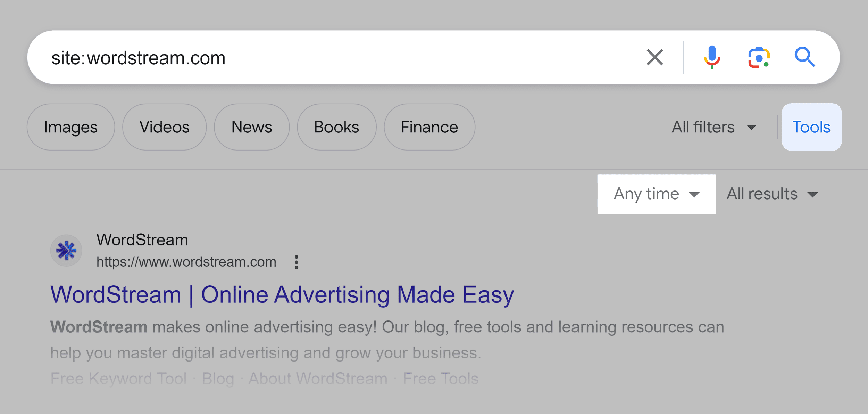
Task: Switch to the Images tab
Action: coord(70,127)
